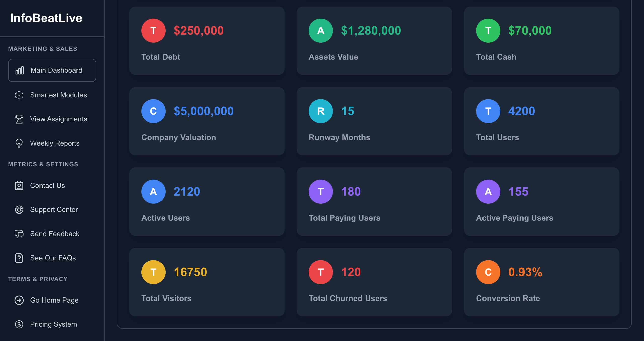644x341 pixels.
Task: Click the red Total Debt circle badge
Action: pyautogui.click(x=153, y=31)
